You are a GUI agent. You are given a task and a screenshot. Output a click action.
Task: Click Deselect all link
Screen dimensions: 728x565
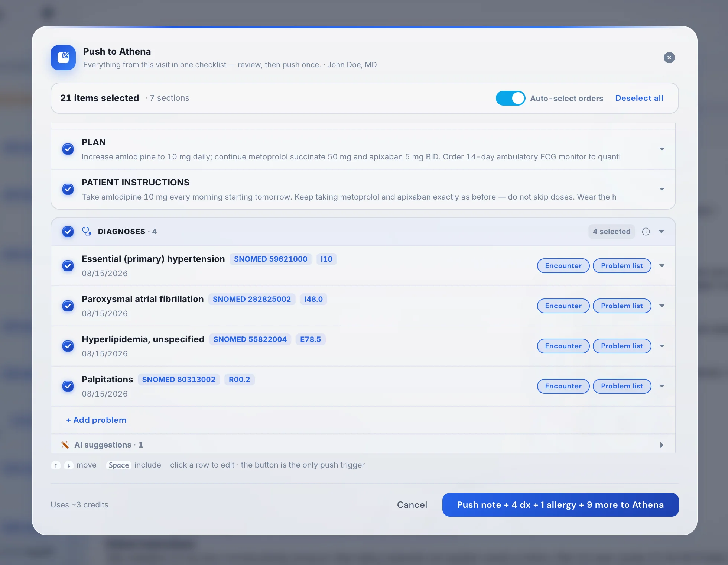[x=639, y=98]
